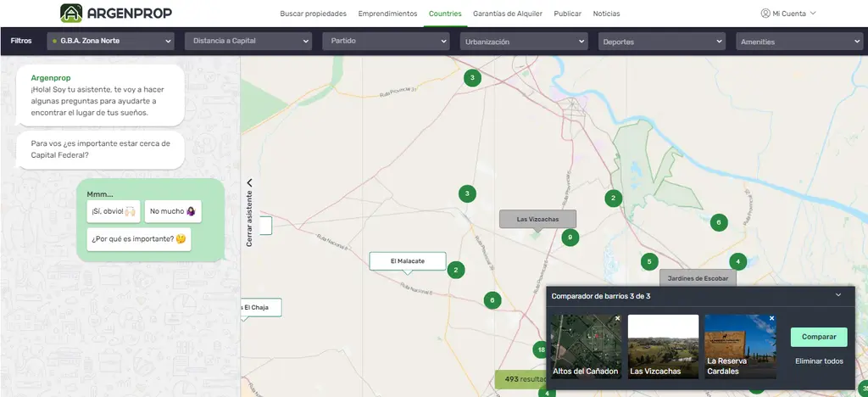Open the Garantías de Alquiler menu item
Screen dimensions: 868x397
tap(508, 14)
